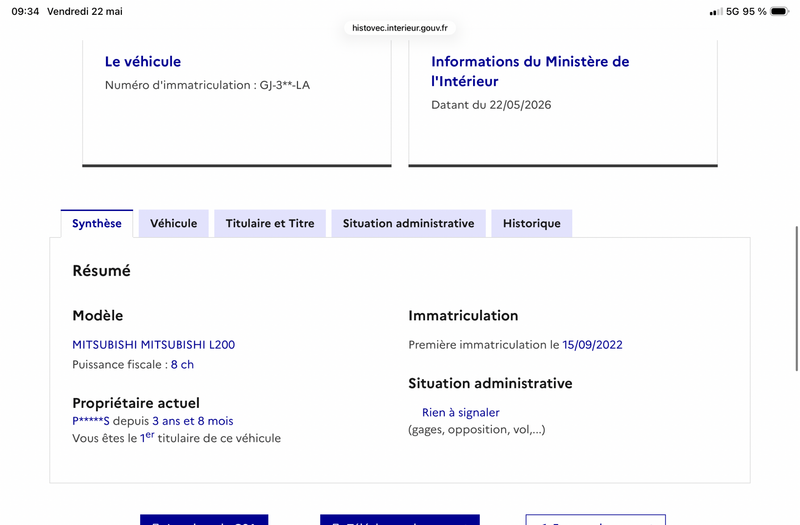The width and height of the screenshot is (800, 525).
Task: Click the first registration date 15/09/2022
Action: click(592, 345)
